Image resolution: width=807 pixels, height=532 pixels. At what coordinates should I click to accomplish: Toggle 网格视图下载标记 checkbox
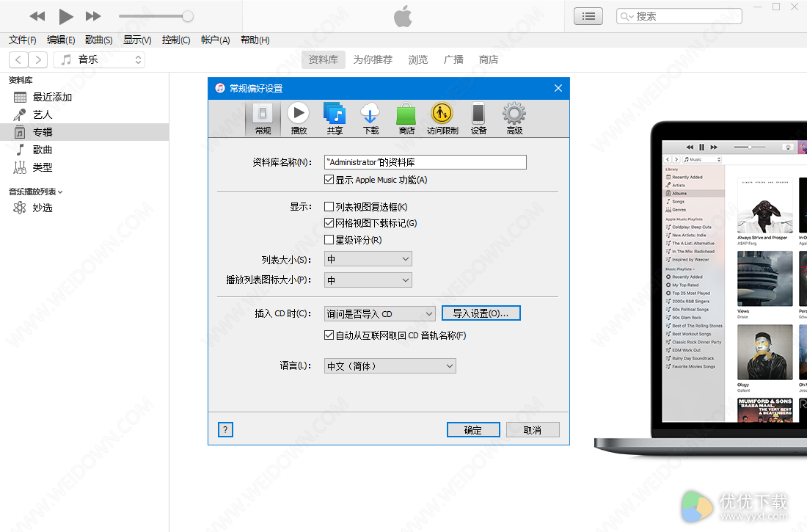(x=329, y=223)
